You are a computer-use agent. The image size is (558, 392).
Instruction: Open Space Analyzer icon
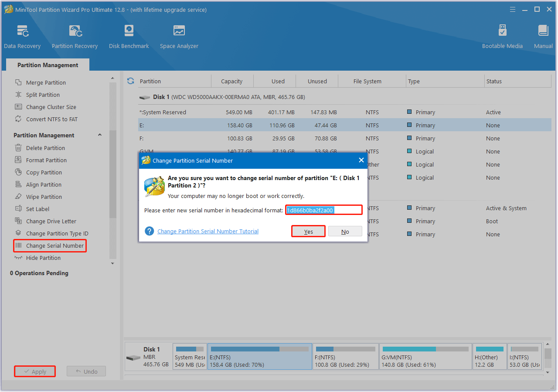pos(179,31)
